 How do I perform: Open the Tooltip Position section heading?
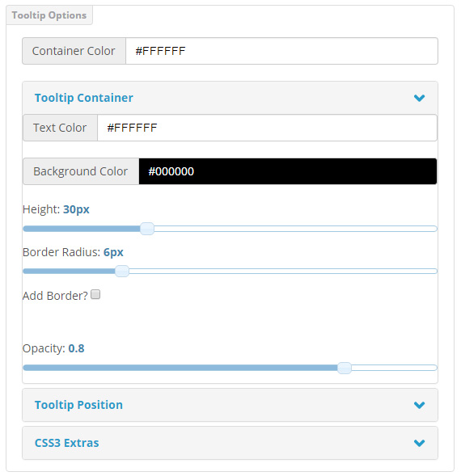[x=78, y=405]
